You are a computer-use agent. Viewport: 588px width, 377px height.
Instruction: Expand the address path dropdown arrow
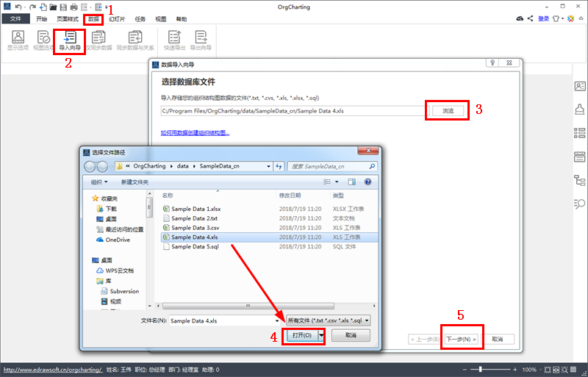tap(268, 166)
